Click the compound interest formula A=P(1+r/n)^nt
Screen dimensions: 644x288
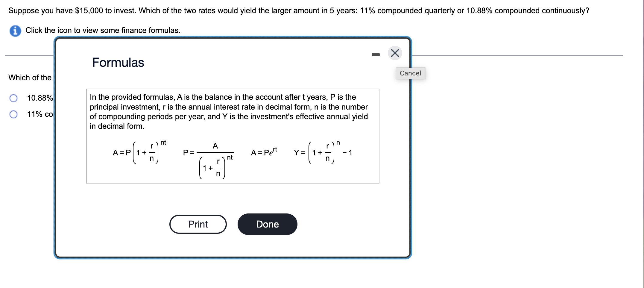pos(139,152)
